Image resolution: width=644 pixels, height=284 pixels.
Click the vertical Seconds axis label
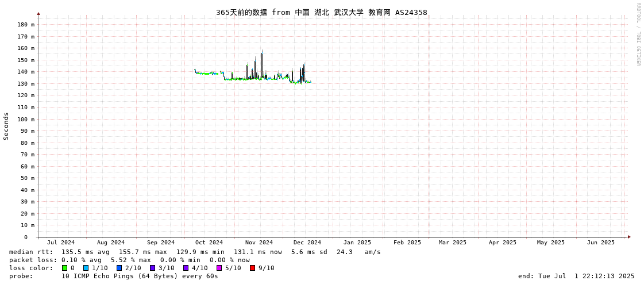click(x=6, y=126)
